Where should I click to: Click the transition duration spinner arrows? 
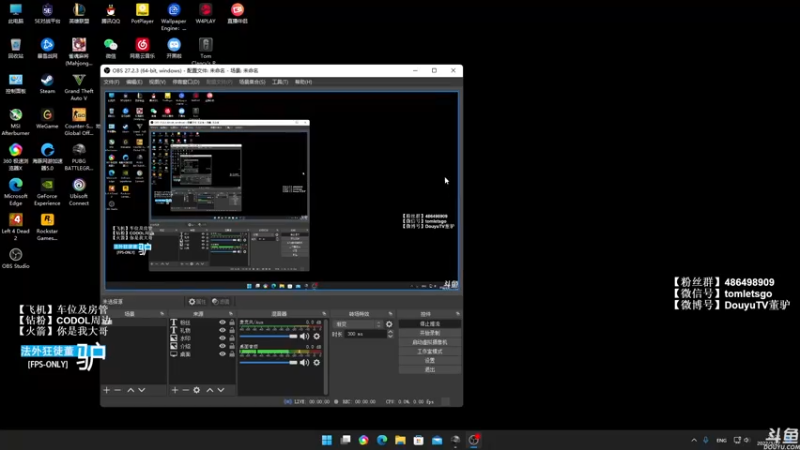click(390, 334)
